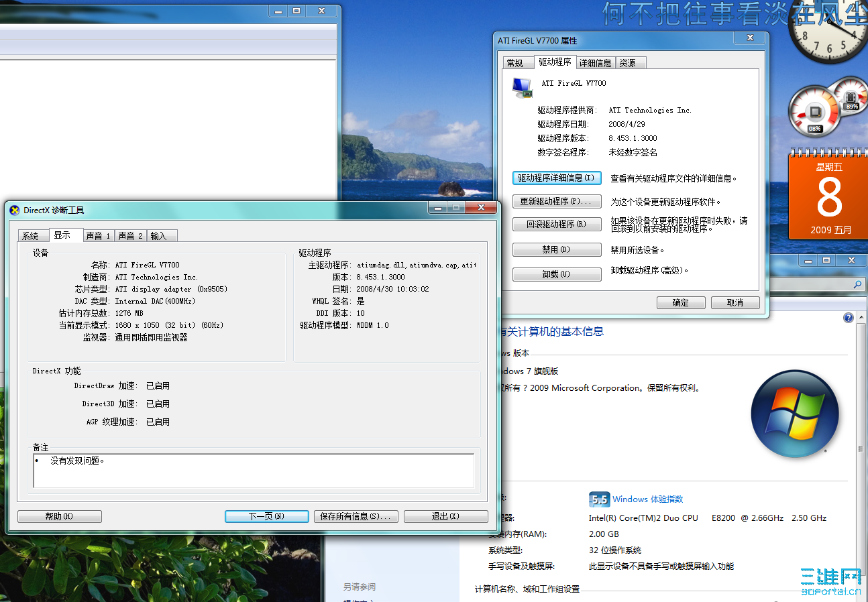The width and height of the screenshot is (868, 602).
Task: Exit DirectX tool with 退出(X) button
Action: [446, 516]
